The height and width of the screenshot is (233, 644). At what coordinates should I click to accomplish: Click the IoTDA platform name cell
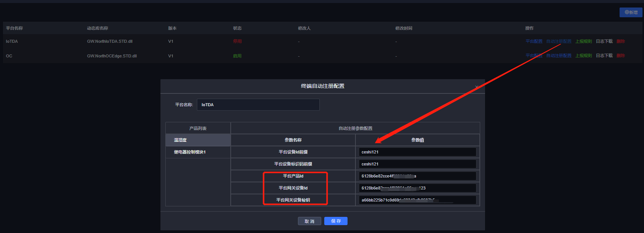pos(12,41)
